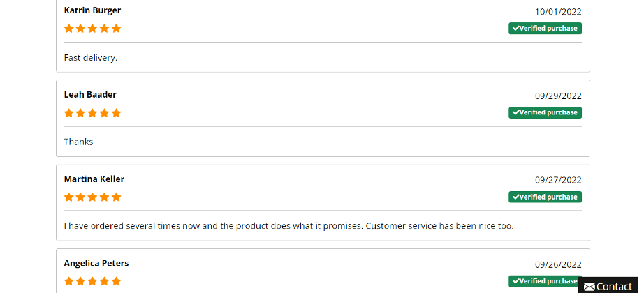
Task: Click the "Thanks" review text
Action: tap(78, 142)
